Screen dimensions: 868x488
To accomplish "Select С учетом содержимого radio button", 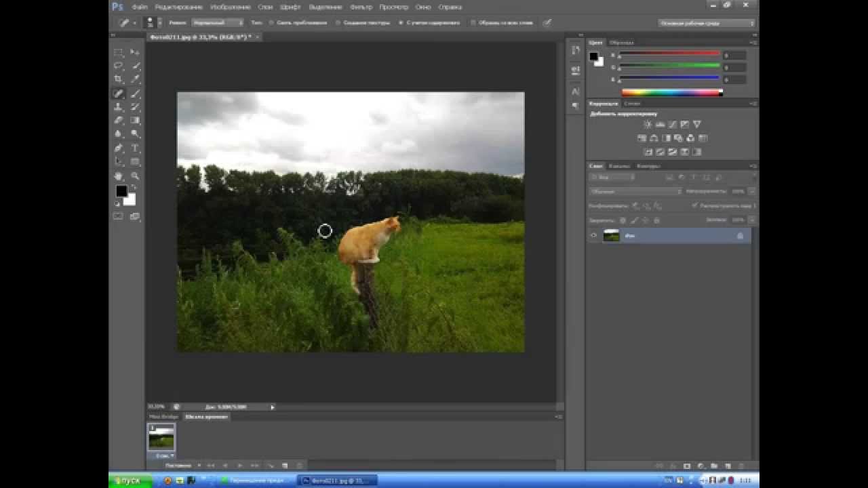I will click(400, 22).
